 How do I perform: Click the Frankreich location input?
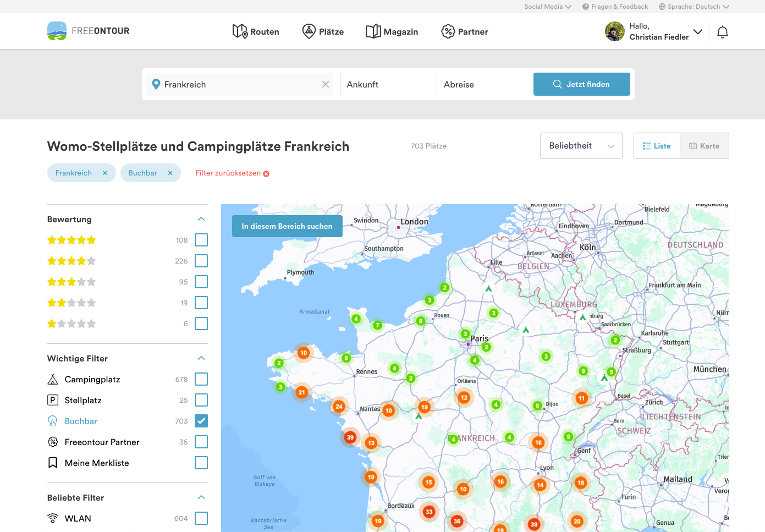coord(240,84)
